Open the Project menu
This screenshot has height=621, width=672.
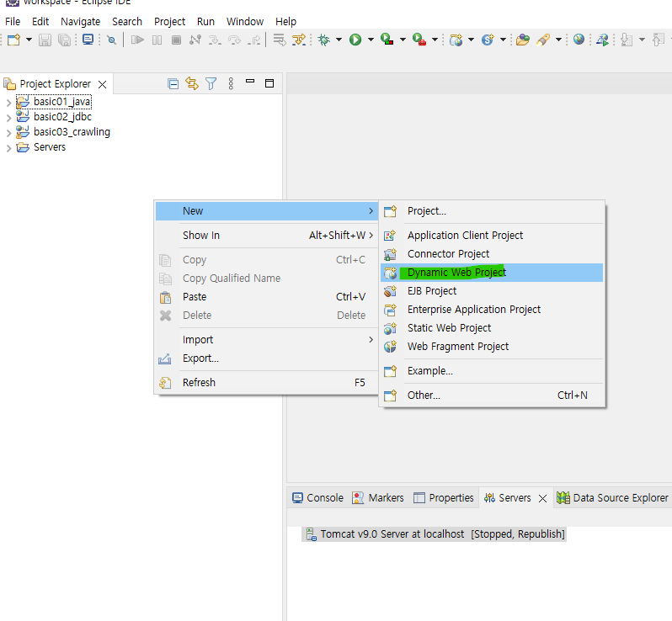(x=169, y=21)
